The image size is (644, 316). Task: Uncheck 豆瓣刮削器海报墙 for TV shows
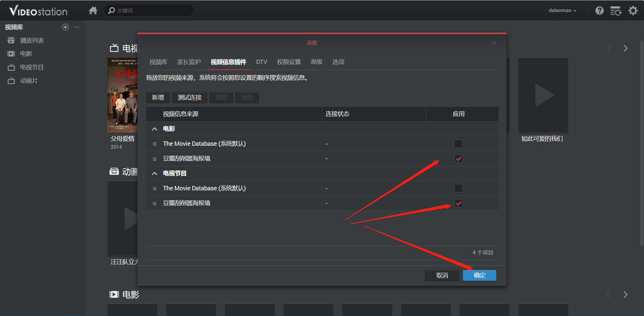coord(458,203)
